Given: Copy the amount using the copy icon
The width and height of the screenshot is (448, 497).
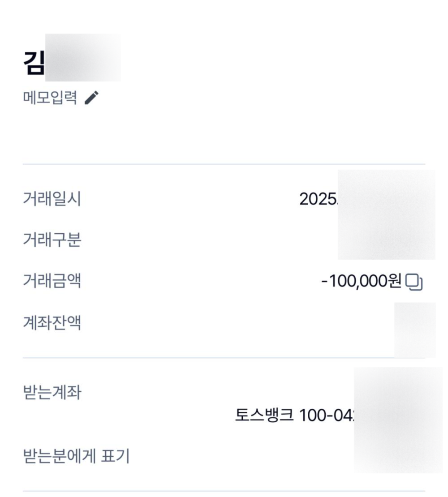Looking at the screenshot, I should click(x=414, y=282).
